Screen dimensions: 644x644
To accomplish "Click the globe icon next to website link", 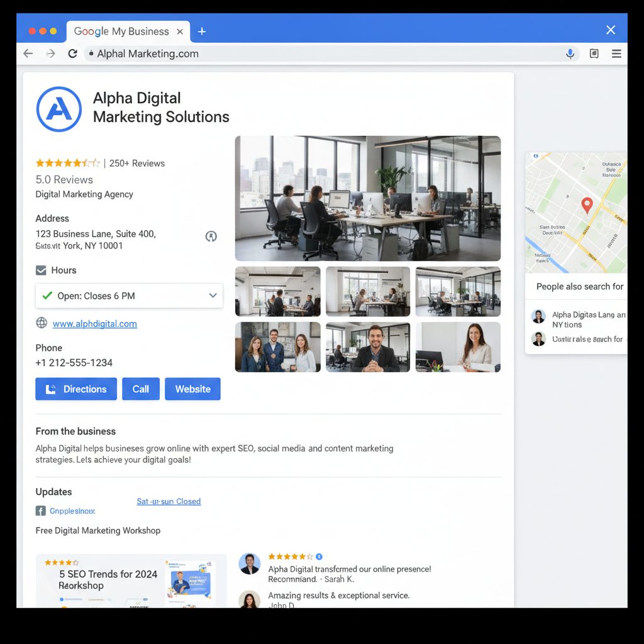I will click(x=42, y=323).
